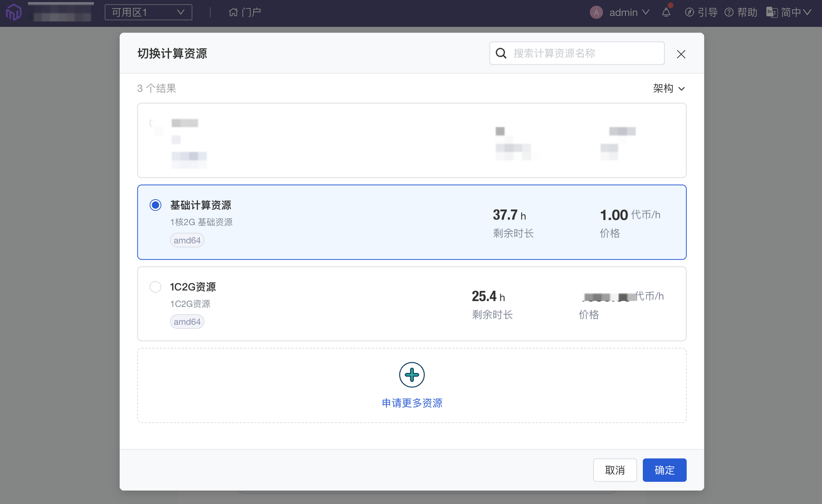This screenshot has width=822, height=504.
Task: Click the home icon next to 门户
Action: (233, 12)
